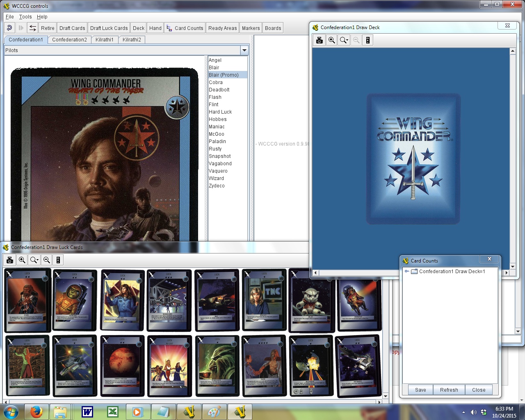The height and width of the screenshot is (420, 525).
Task: Open the Pilots category dropdown
Action: pyautogui.click(x=244, y=50)
